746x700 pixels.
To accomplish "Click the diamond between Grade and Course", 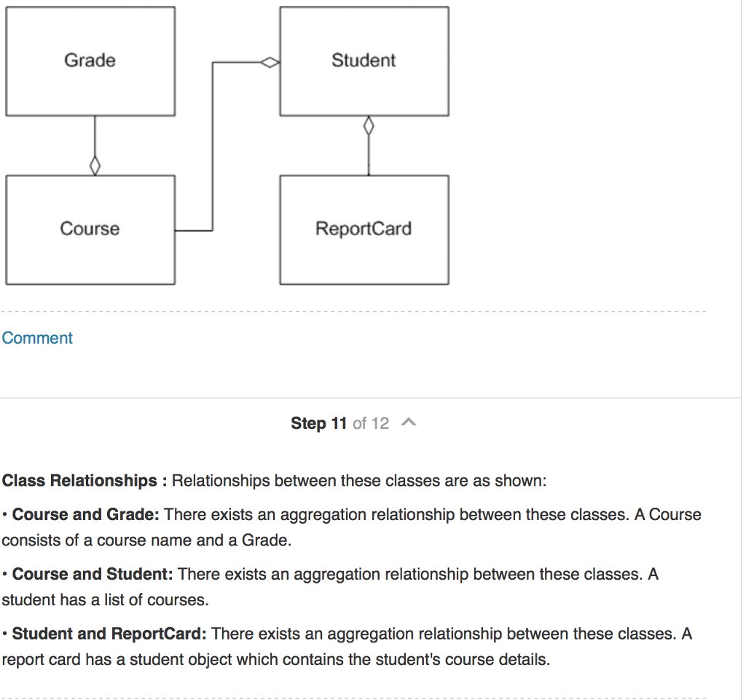I will coord(95,164).
